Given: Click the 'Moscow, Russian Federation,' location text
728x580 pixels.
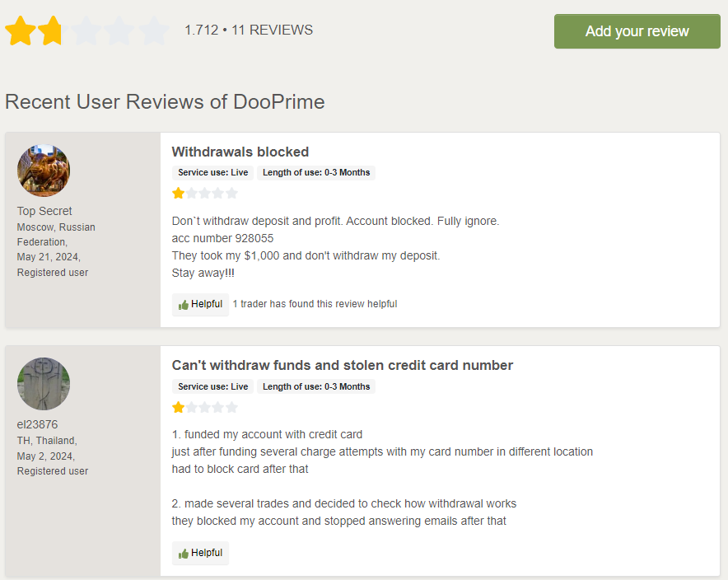Looking at the screenshot, I should (56, 235).
